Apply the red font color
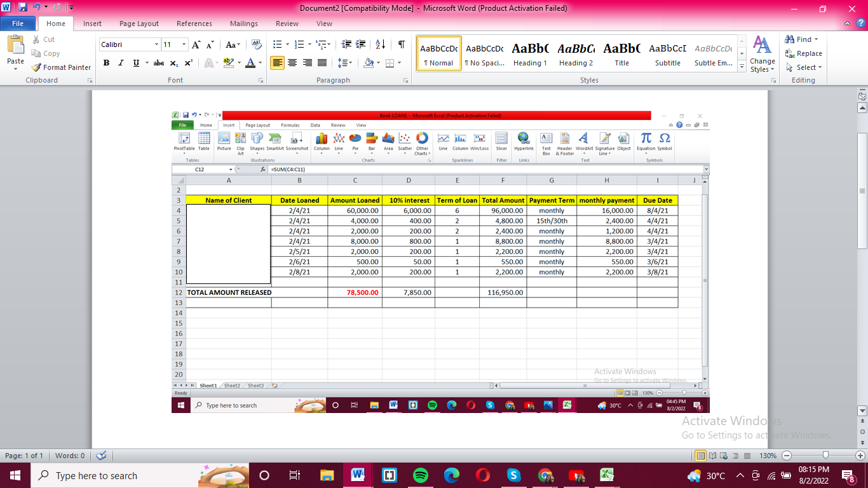 point(250,63)
